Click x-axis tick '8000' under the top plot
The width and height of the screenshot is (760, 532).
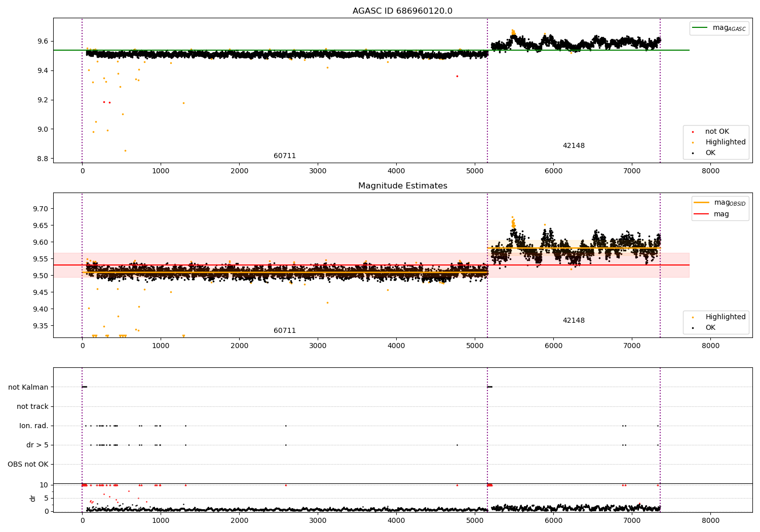tap(710, 171)
